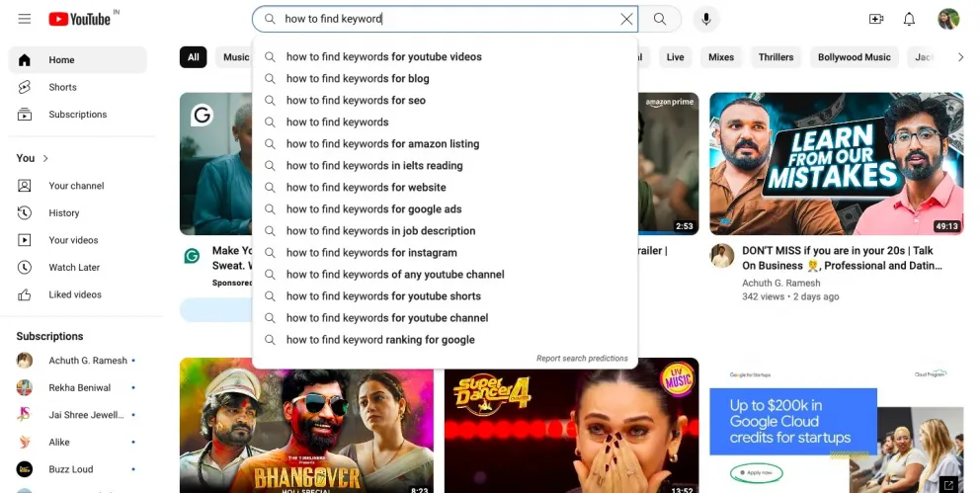
Task: Open the Learn From Our Mistakes thumbnail
Action: [836, 163]
